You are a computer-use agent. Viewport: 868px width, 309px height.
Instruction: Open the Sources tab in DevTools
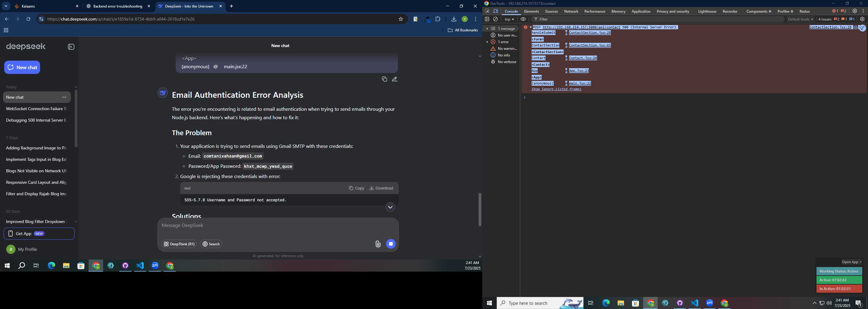click(x=551, y=11)
